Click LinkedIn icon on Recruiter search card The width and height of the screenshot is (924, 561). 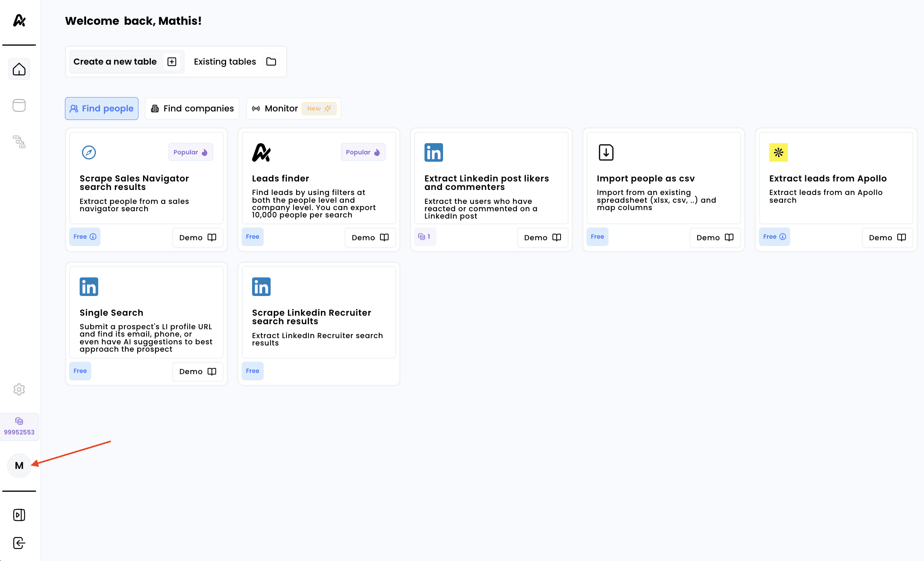[x=261, y=287]
